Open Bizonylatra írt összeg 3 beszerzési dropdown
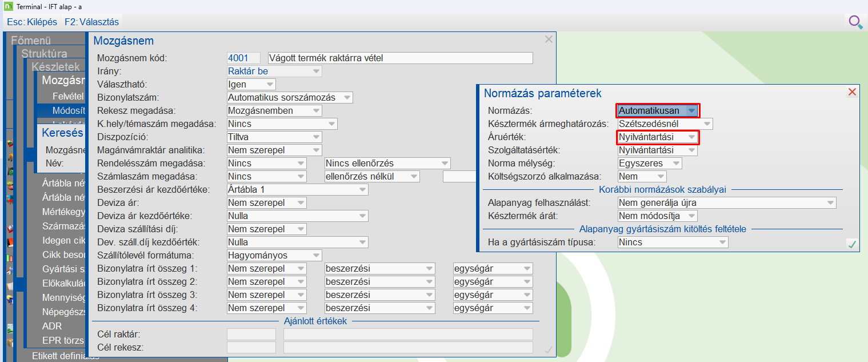 tap(380, 295)
